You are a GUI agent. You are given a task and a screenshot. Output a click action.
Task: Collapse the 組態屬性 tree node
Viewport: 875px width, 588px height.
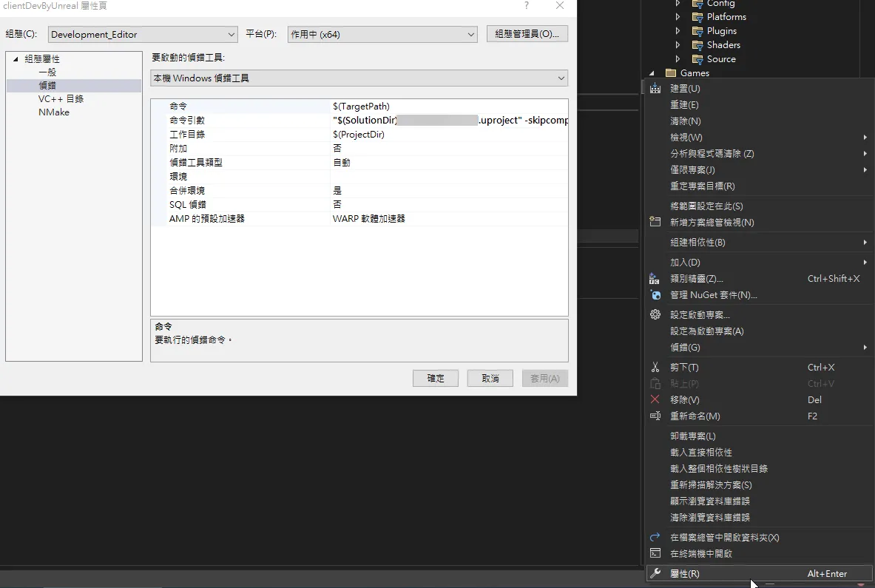(x=16, y=59)
